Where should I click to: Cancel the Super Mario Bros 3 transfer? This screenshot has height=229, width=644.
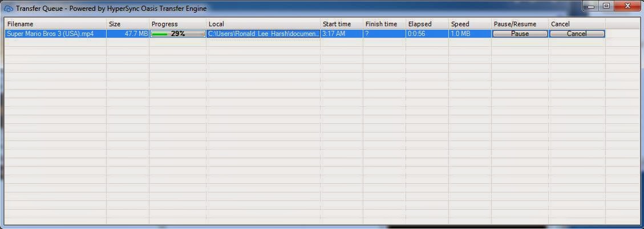pos(577,34)
